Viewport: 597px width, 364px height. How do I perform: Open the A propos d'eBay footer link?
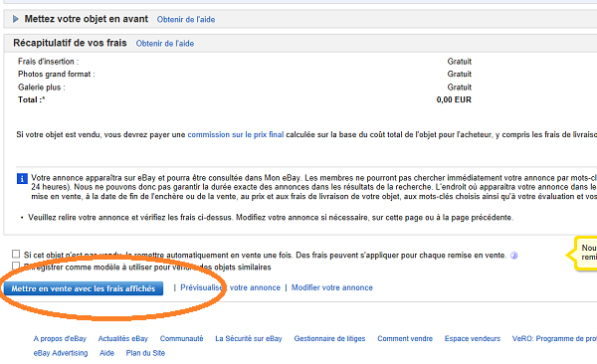[60, 338]
